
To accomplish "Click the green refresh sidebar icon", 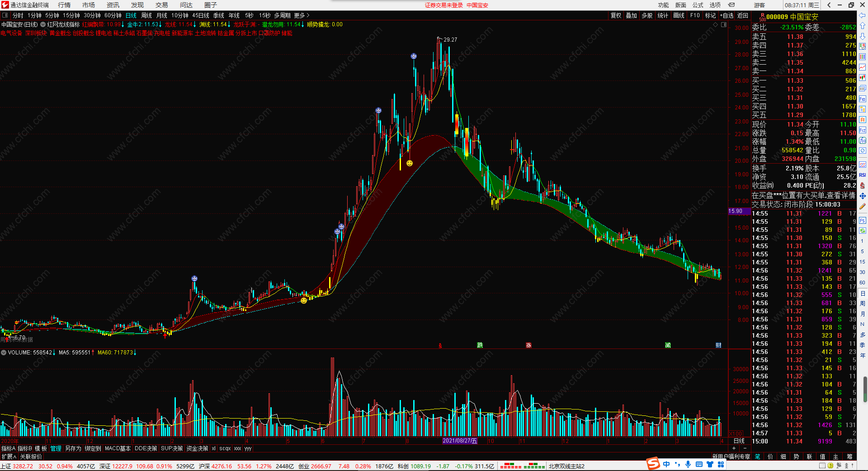I will click(x=863, y=231).
